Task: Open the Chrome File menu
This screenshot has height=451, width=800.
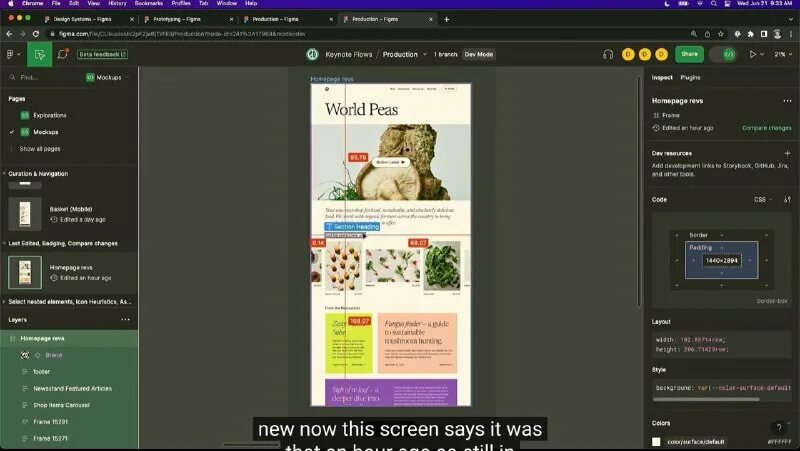Action: 56,3
